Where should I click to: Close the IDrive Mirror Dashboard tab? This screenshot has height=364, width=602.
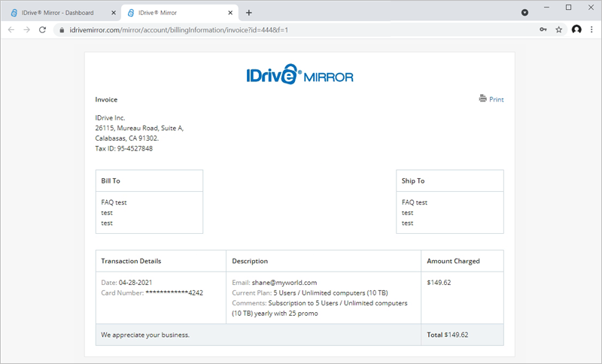[x=114, y=13]
